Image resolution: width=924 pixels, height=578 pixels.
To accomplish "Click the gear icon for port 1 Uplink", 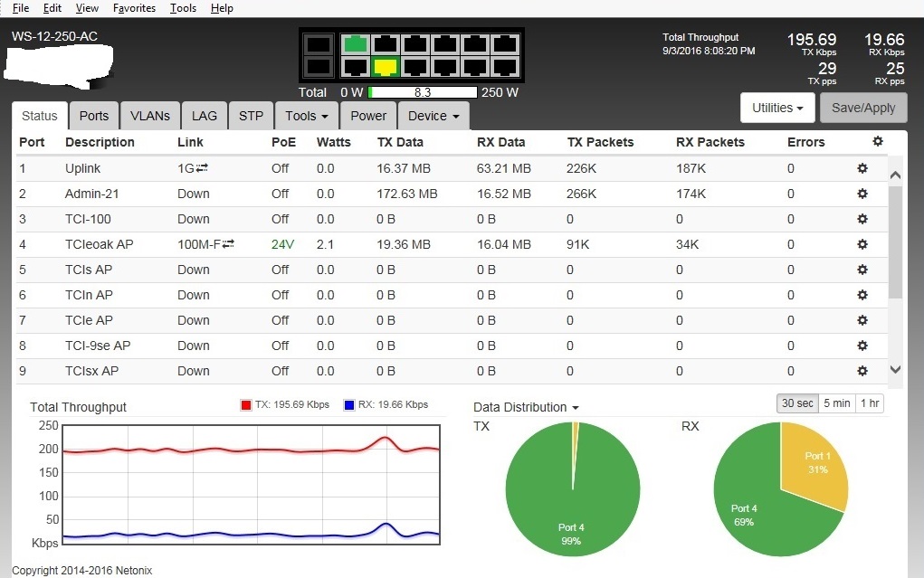I will 862,168.
